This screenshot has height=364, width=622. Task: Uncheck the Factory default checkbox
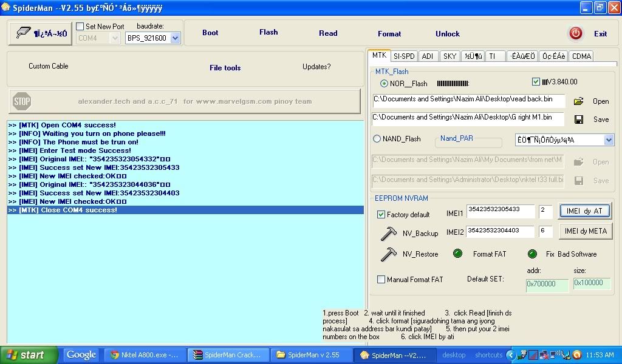[x=381, y=214]
